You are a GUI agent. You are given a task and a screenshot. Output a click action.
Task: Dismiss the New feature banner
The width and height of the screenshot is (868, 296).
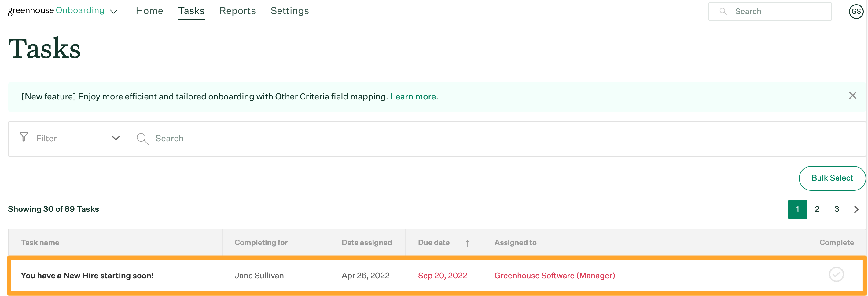(x=852, y=96)
